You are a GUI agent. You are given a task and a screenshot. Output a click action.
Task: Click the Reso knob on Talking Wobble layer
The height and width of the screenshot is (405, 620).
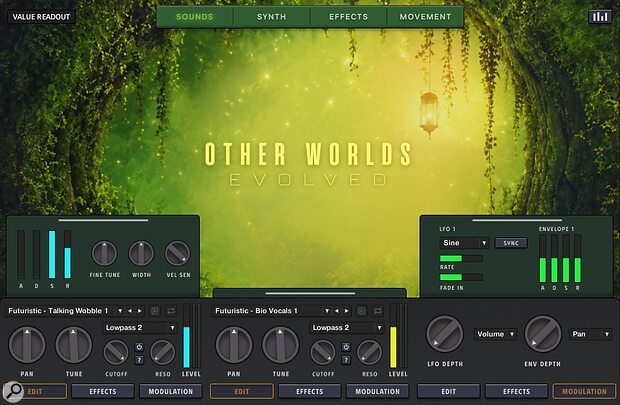coord(163,352)
